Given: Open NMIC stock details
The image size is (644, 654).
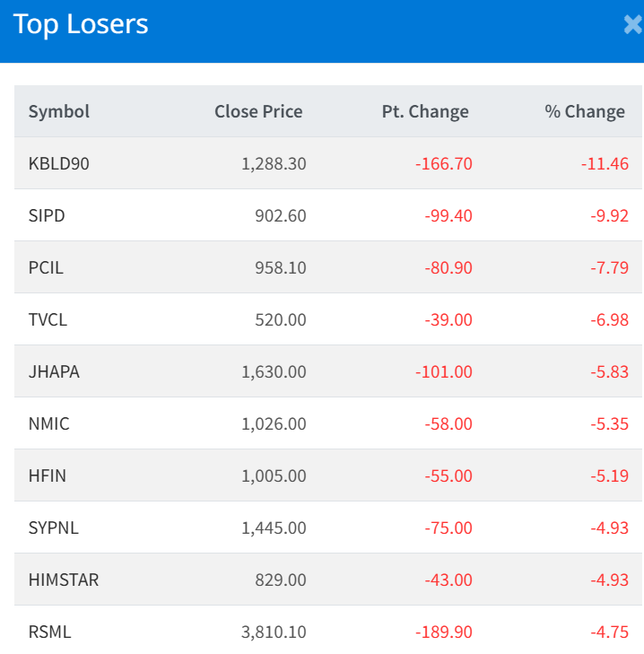Looking at the screenshot, I should [48, 424].
